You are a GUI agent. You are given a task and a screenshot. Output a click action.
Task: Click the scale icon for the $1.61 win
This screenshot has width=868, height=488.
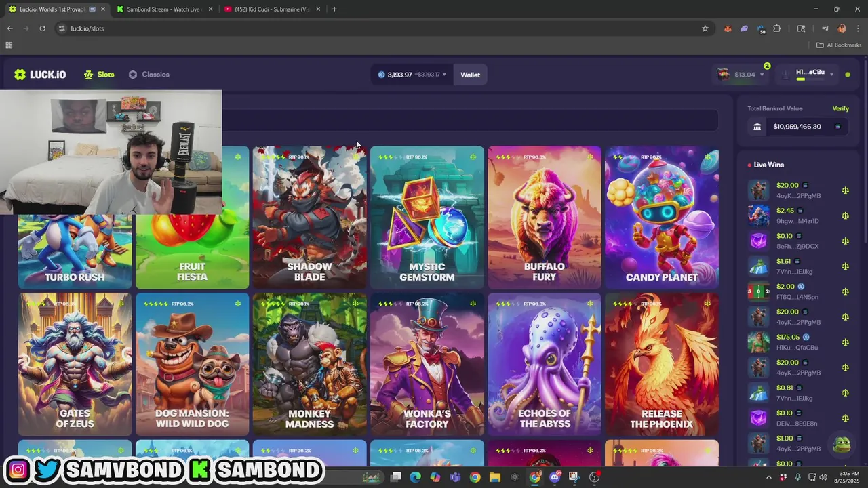[x=845, y=266]
